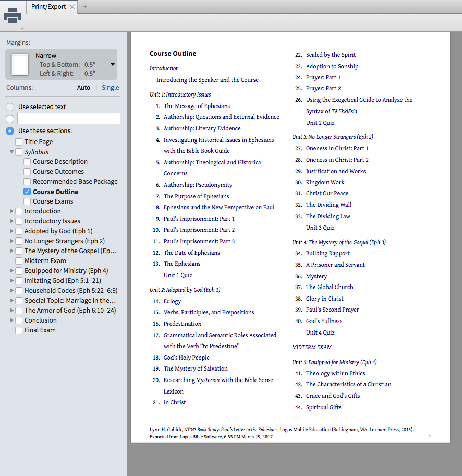Image resolution: width=462 pixels, height=476 pixels.
Task: Open The Message of Ephesians link
Action: point(197,106)
